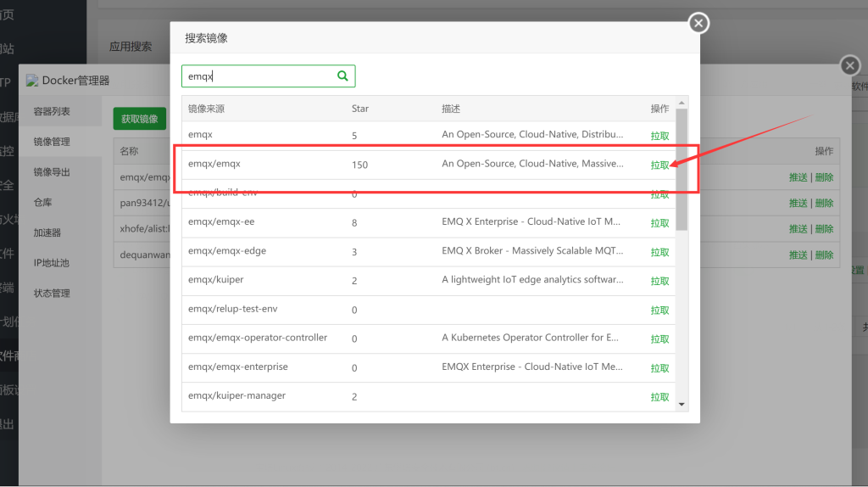
Task: Focus the image search field containing emqx
Action: (259, 76)
